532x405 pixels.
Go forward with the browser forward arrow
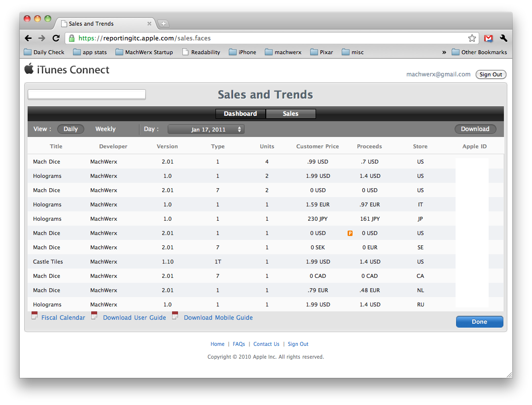[42, 38]
